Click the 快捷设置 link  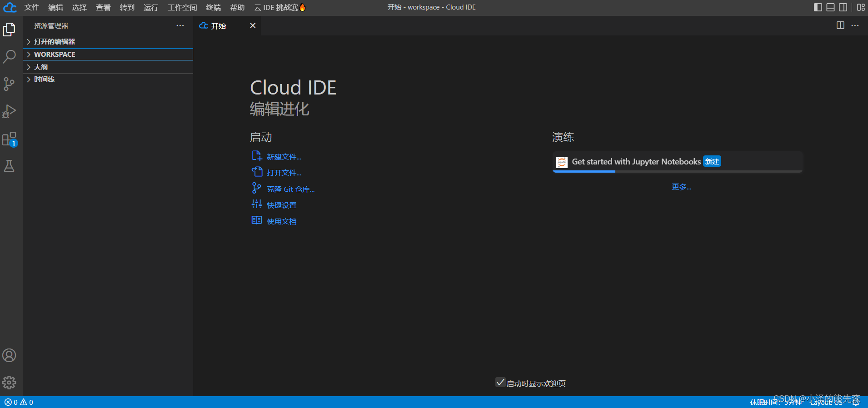point(282,205)
